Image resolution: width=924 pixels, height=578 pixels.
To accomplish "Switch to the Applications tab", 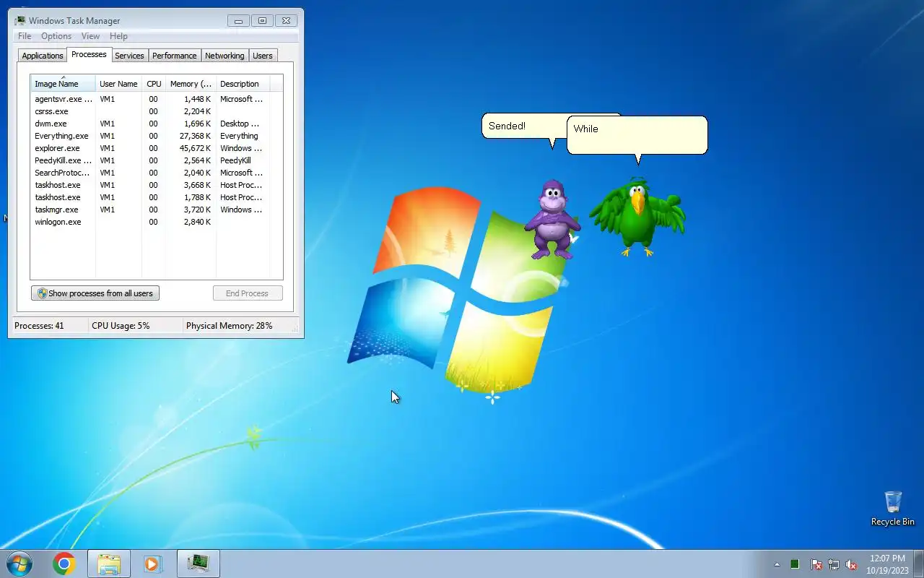I will [x=43, y=56].
